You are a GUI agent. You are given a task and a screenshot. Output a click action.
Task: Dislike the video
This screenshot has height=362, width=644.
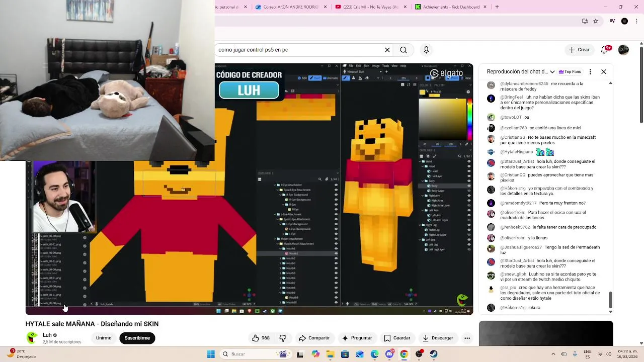click(x=283, y=338)
